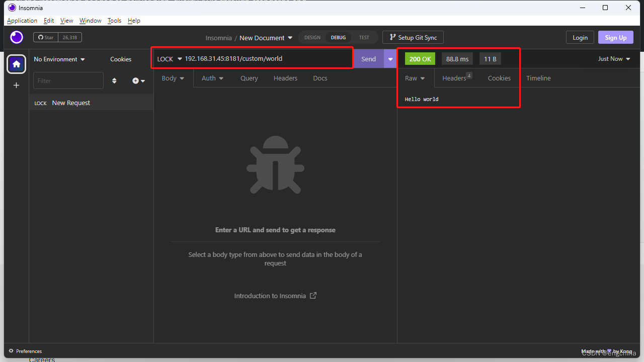Expand the Send options arrow
644x362 pixels.
coord(390,59)
